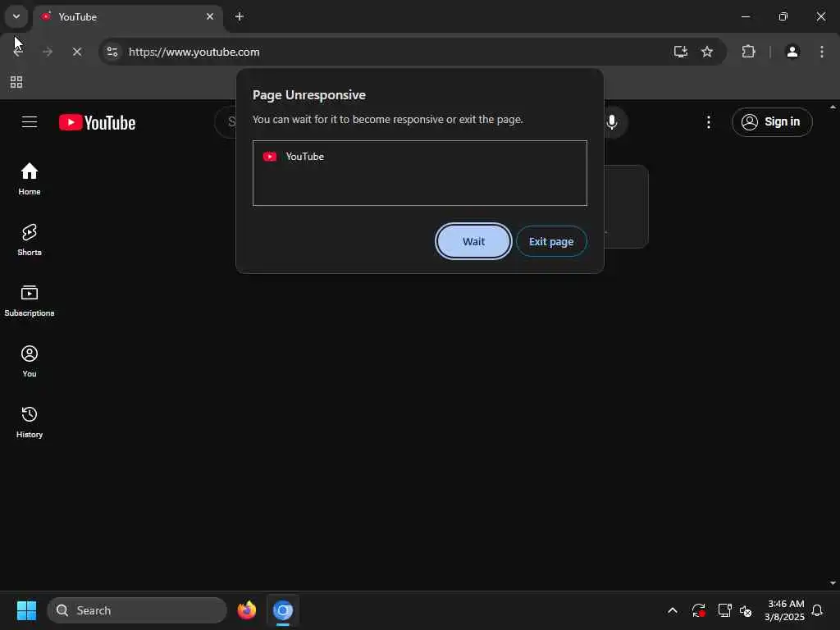This screenshot has height=630, width=840.
Task: Click the update sync tray icon
Action: tap(699, 610)
